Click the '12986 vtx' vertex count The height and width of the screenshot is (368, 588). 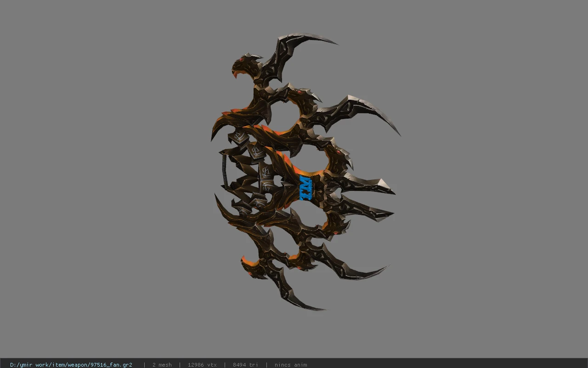202,364
